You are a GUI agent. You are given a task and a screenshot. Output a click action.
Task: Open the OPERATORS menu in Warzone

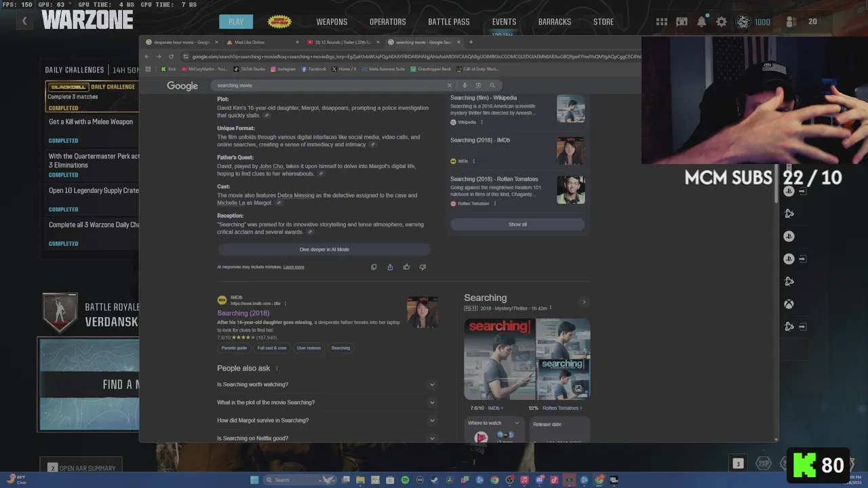tap(388, 22)
